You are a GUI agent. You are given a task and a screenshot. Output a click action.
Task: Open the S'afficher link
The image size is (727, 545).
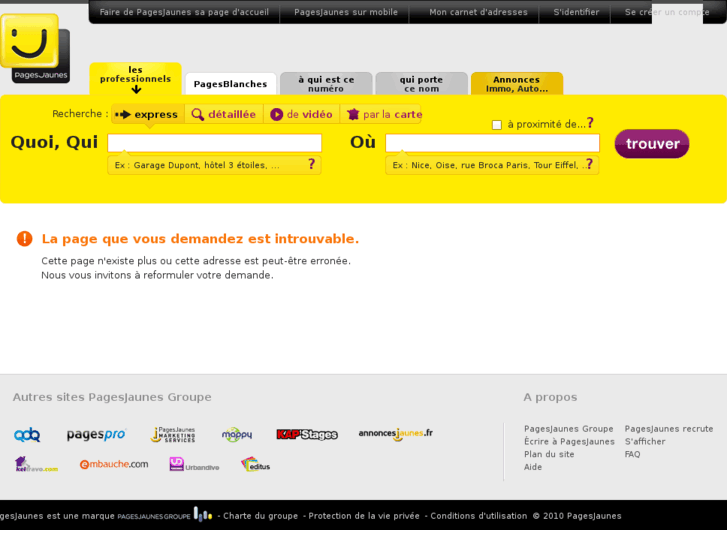645,442
